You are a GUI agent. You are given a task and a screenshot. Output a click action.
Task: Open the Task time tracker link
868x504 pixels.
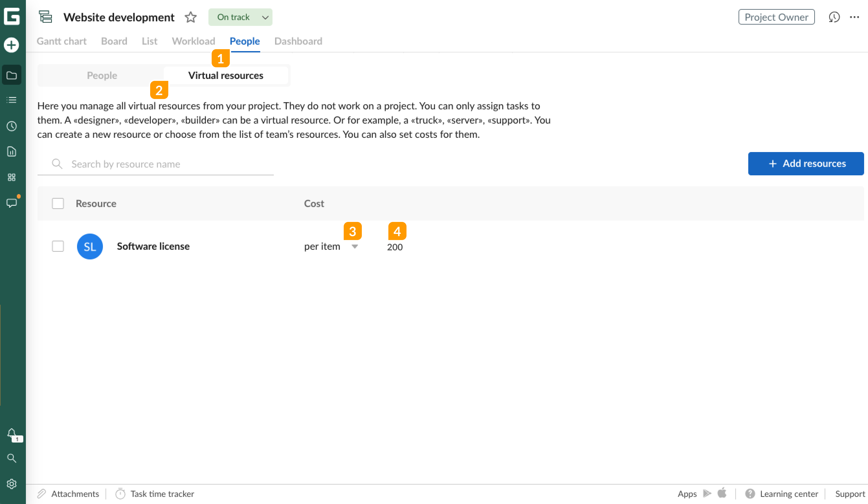pos(162,493)
